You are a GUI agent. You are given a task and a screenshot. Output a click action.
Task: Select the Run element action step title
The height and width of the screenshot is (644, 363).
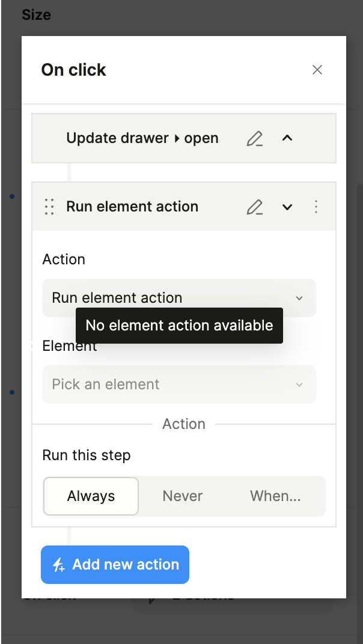pos(132,207)
